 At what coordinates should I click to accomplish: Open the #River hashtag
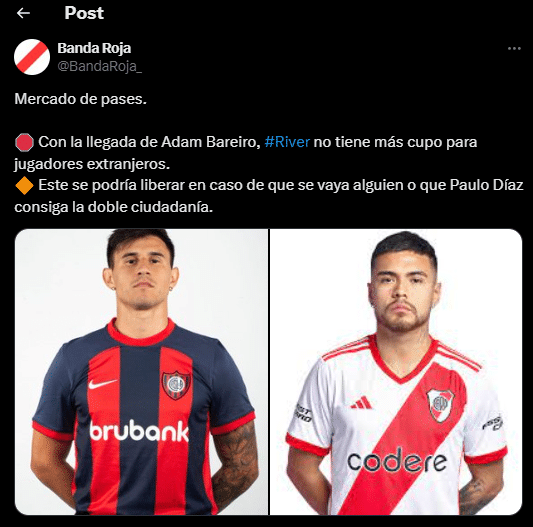coord(287,142)
